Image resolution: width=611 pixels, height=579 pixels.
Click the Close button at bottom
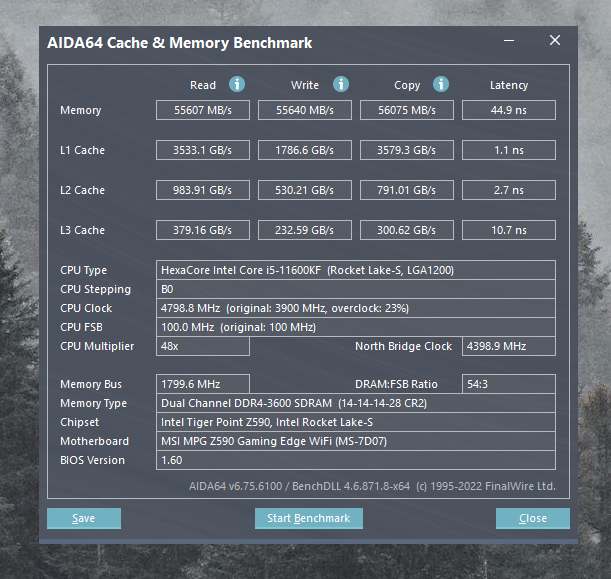(x=533, y=518)
